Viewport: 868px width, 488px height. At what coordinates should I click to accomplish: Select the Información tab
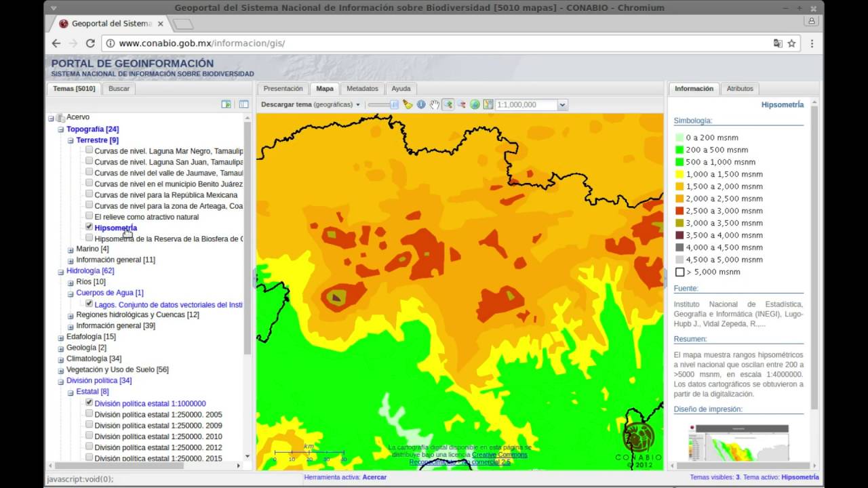pyautogui.click(x=694, y=89)
